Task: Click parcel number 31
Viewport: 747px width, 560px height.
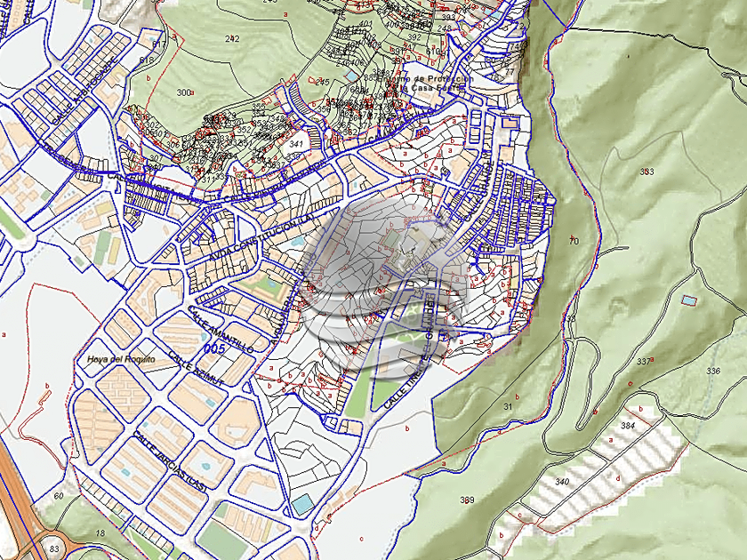Action: [508, 407]
